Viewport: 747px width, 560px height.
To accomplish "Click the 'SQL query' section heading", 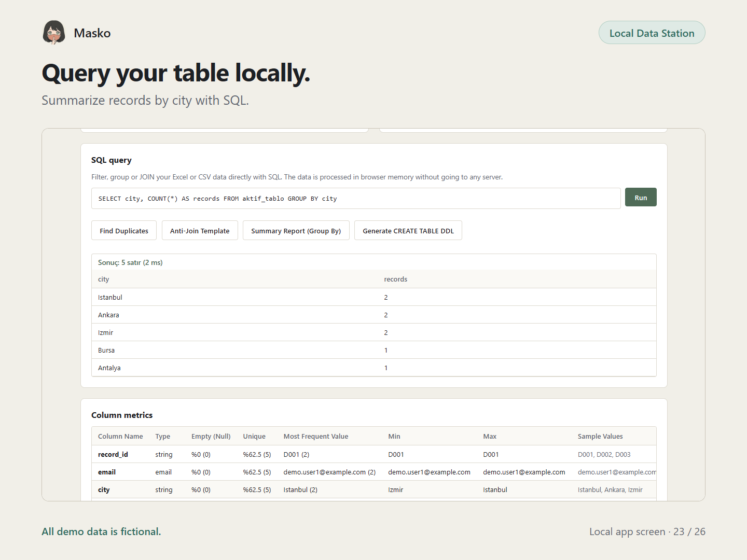I will [112, 160].
